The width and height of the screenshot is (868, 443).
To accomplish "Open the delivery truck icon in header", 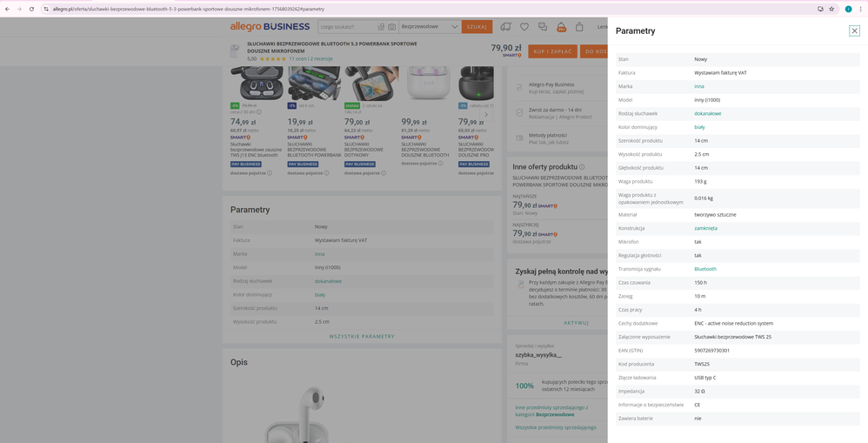I will coord(505,27).
